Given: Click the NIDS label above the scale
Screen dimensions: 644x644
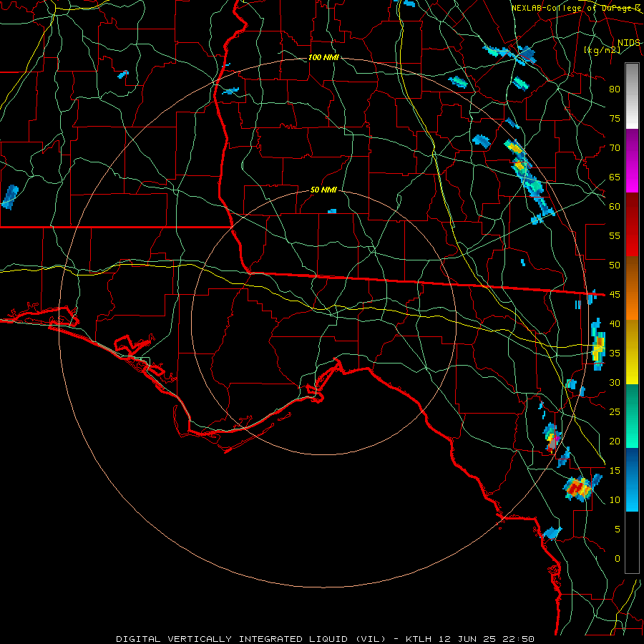Looking at the screenshot, I should coord(628,43).
